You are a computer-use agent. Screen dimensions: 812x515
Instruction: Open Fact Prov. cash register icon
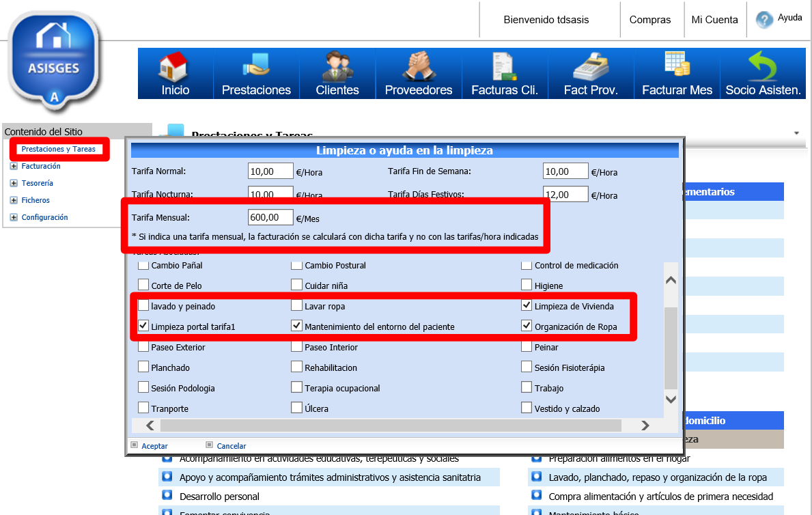590,68
